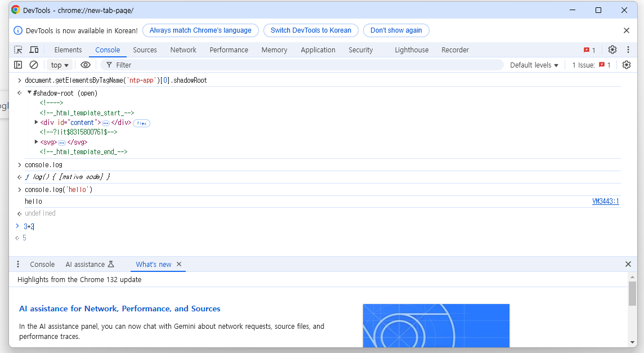Dismiss the Korean language infobar
Image resolution: width=644 pixels, height=353 pixels.
pyautogui.click(x=627, y=30)
